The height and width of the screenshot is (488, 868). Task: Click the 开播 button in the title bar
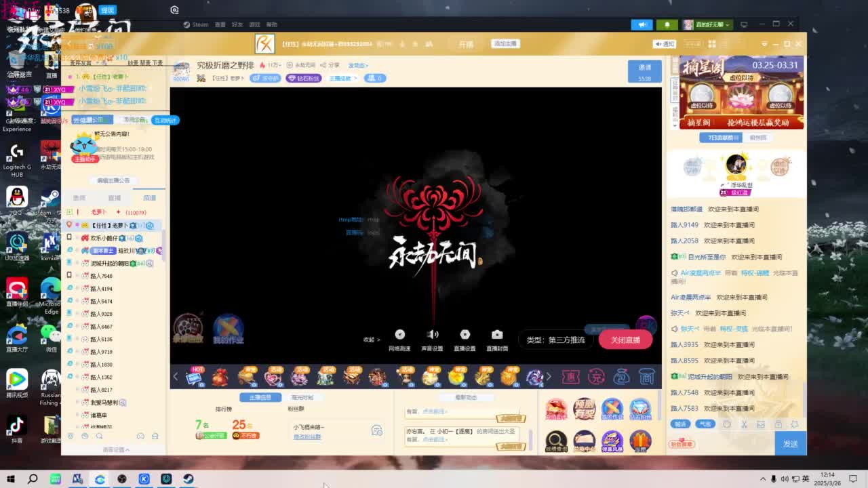(x=466, y=44)
